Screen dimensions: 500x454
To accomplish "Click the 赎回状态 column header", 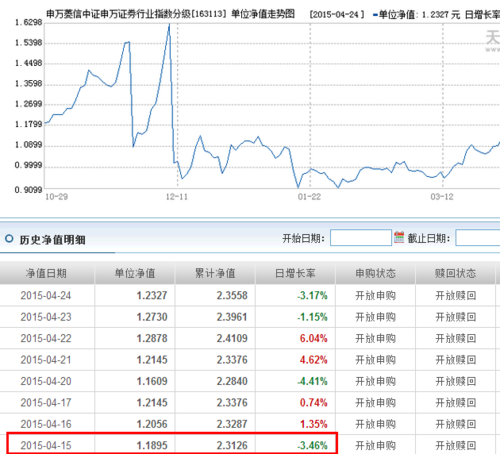I will click(x=455, y=273).
